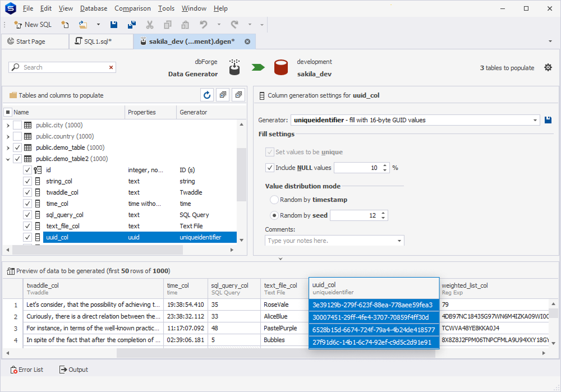Open the Generator type dropdown
The height and width of the screenshot is (392, 561).
(x=535, y=120)
